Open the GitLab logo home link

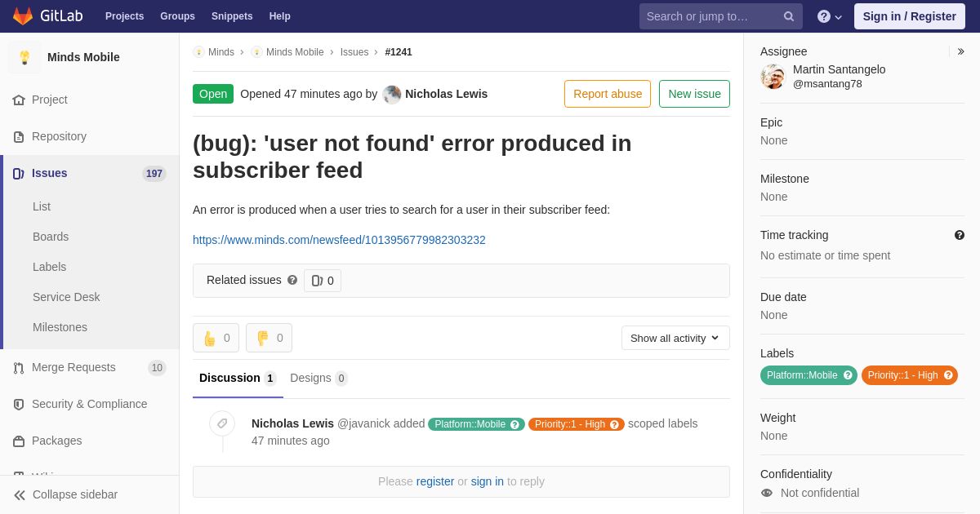(x=46, y=16)
